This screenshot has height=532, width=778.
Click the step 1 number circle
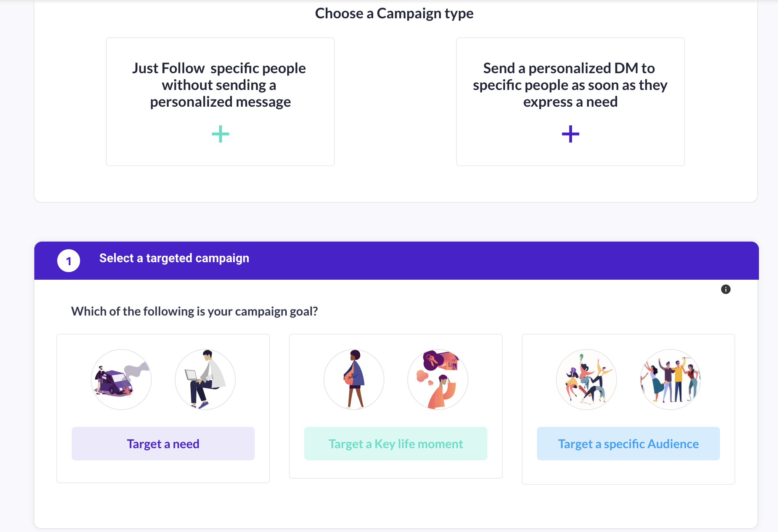tap(69, 261)
